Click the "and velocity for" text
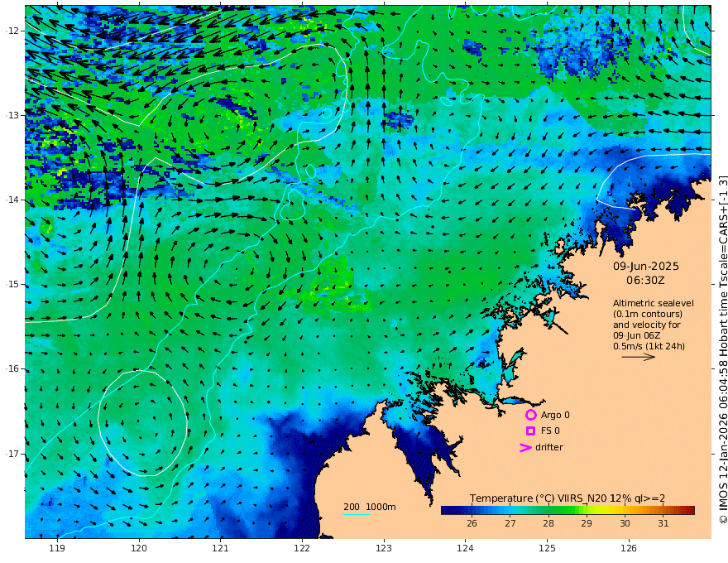The height and width of the screenshot is (563, 728). tap(647, 325)
